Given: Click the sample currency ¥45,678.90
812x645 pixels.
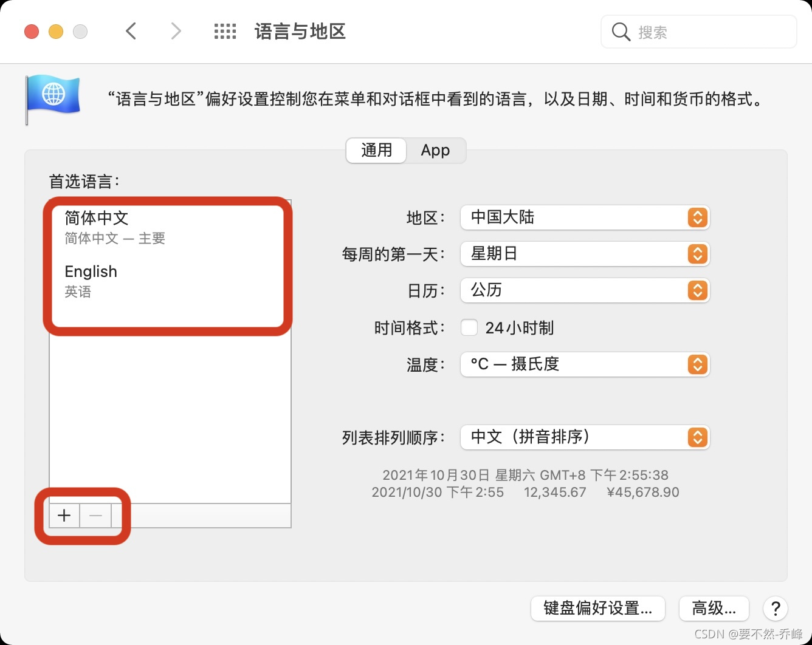Looking at the screenshot, I should [x=643, y=492].
